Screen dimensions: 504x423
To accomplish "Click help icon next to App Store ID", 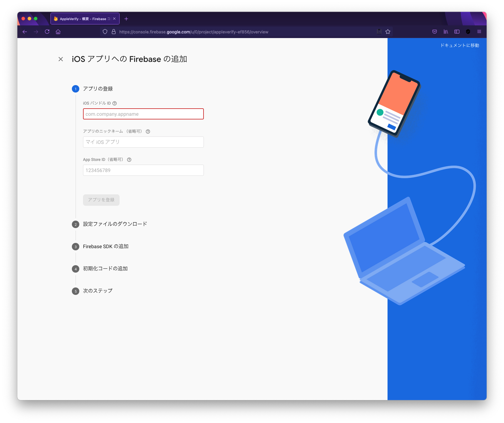I will [x=129, y=160].
